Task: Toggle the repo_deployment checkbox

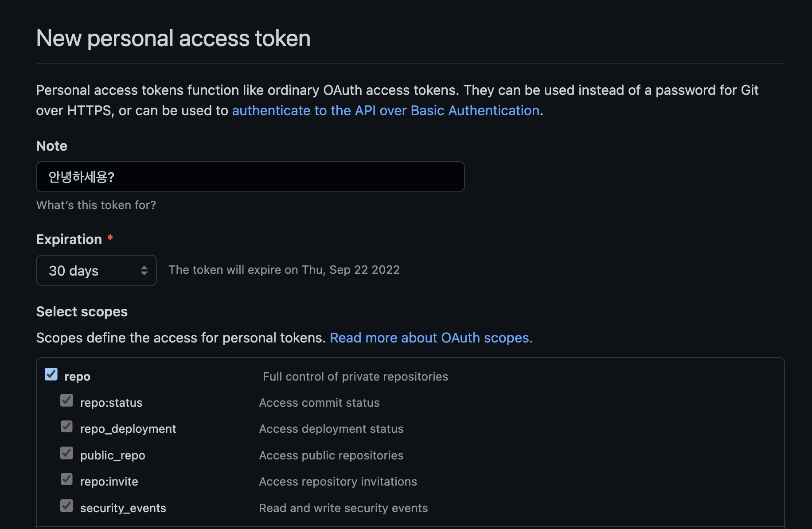Action: pos(66,427)
